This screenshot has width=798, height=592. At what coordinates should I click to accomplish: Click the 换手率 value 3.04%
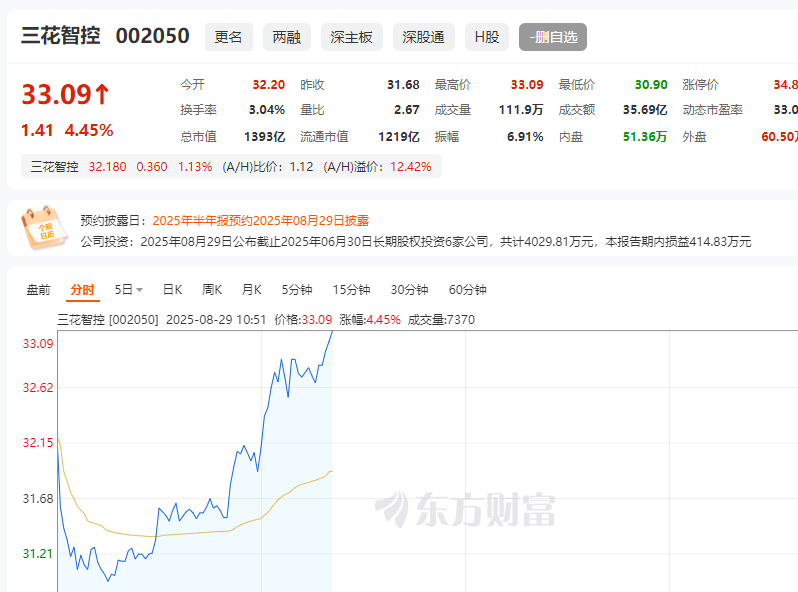tap(267, 110)
